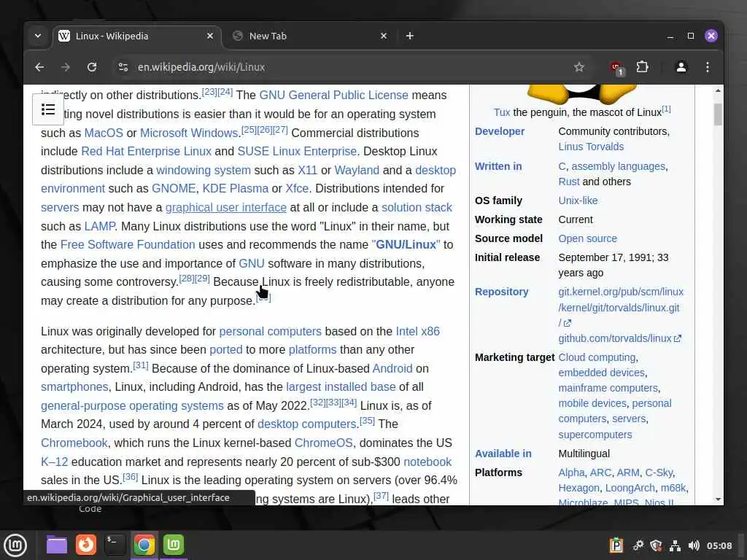Open the security shield tray icon
Image resolution: width=747 pixels, height=560 pixels.
click(656, 545)
